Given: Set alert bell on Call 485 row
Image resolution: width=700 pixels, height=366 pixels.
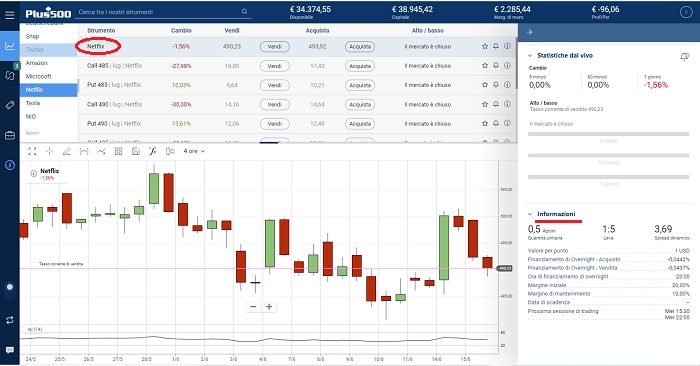Looking at the screenshot, I should (496, 66).
